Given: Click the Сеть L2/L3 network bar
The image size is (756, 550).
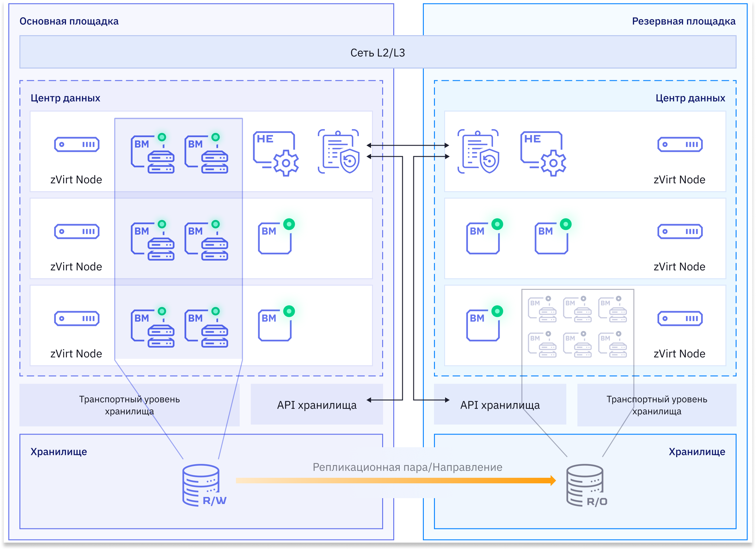Looking at the screenshot, I should pyautogui.click(x=378, y=52).
